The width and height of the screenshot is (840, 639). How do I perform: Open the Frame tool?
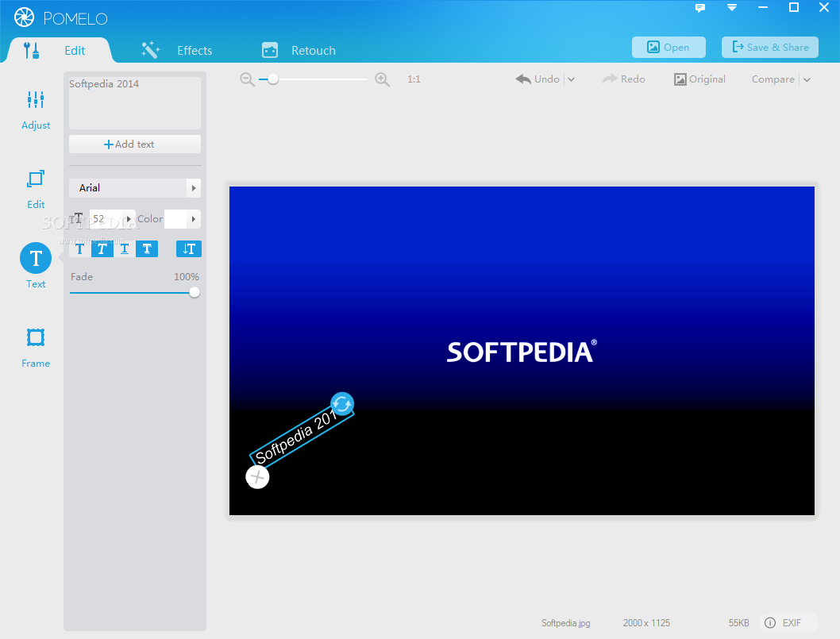36,348
